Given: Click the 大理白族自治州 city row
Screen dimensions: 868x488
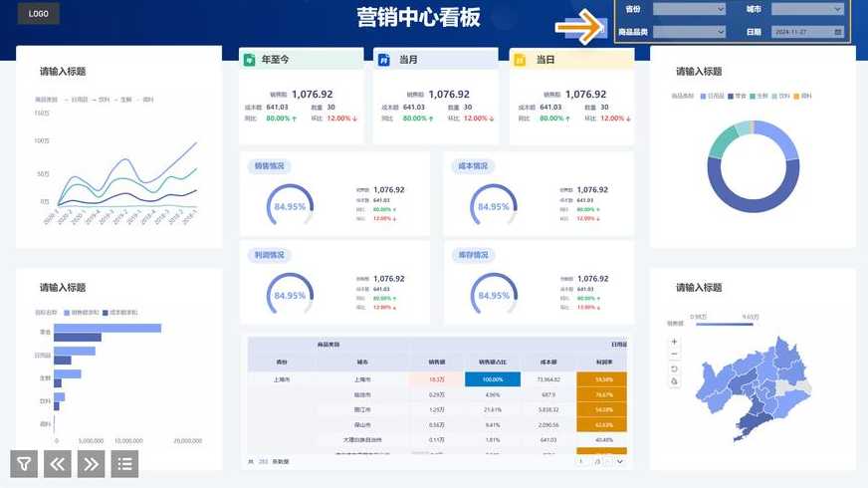Looking at the screenshot, I should 362,440.
